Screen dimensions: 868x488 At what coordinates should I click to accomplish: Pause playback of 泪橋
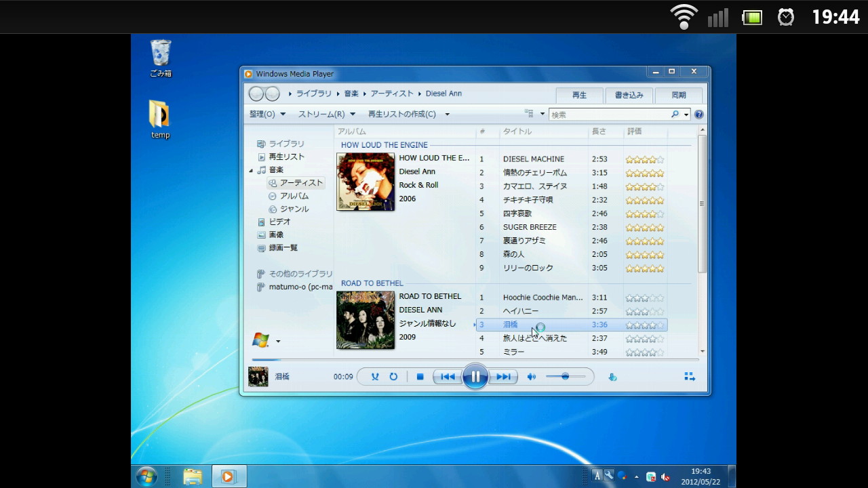[475, 376]
